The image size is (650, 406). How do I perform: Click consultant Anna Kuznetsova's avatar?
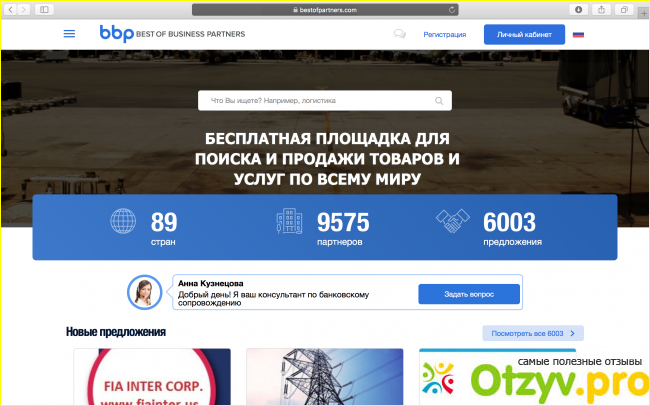[144, 292]
